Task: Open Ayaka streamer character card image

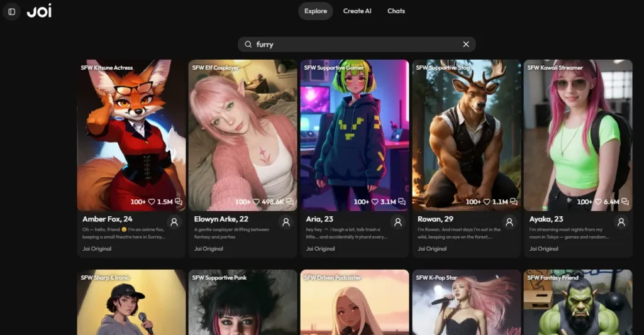Action: [578, 136]
